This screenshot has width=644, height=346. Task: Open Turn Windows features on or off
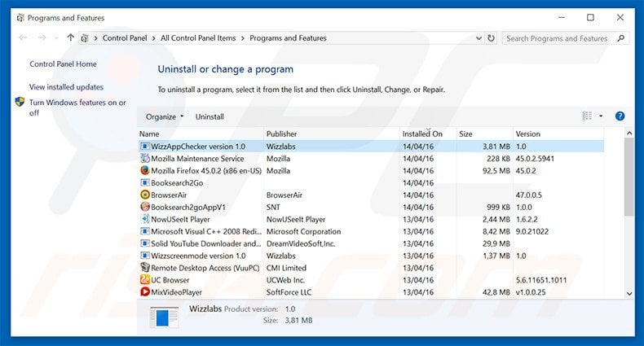coord(77,107)
